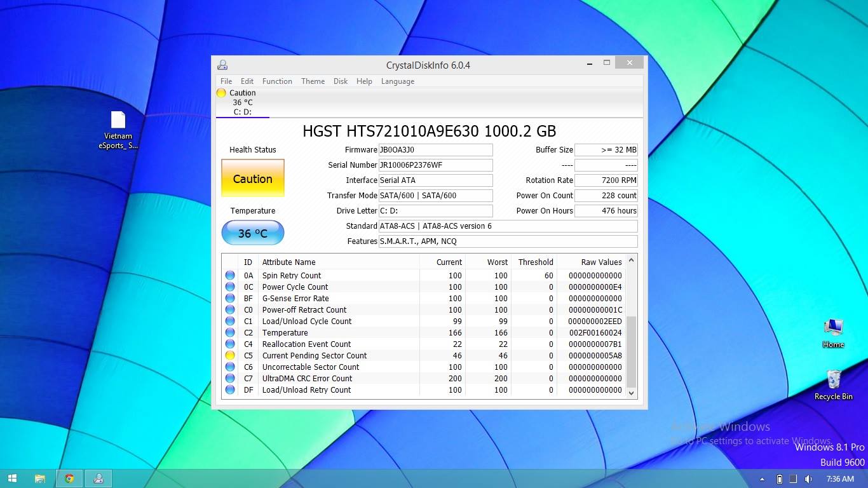Viewport: 868px width, 488px height.
Task: Click the 36 °C temperature button
Action: pyautogui.click(x=253, y=233)
